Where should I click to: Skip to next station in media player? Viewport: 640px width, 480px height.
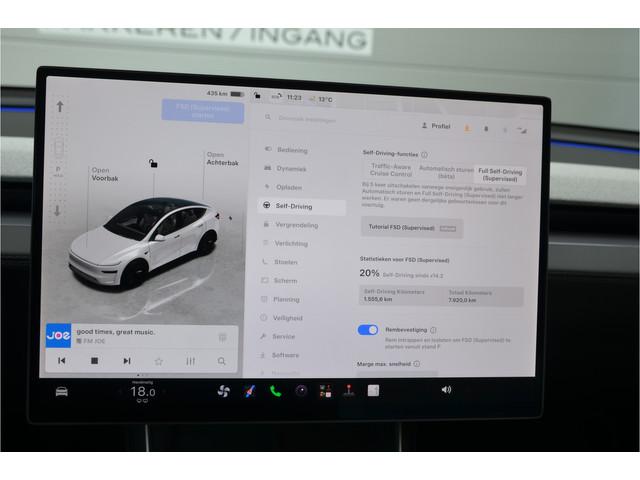pos(127,361)
